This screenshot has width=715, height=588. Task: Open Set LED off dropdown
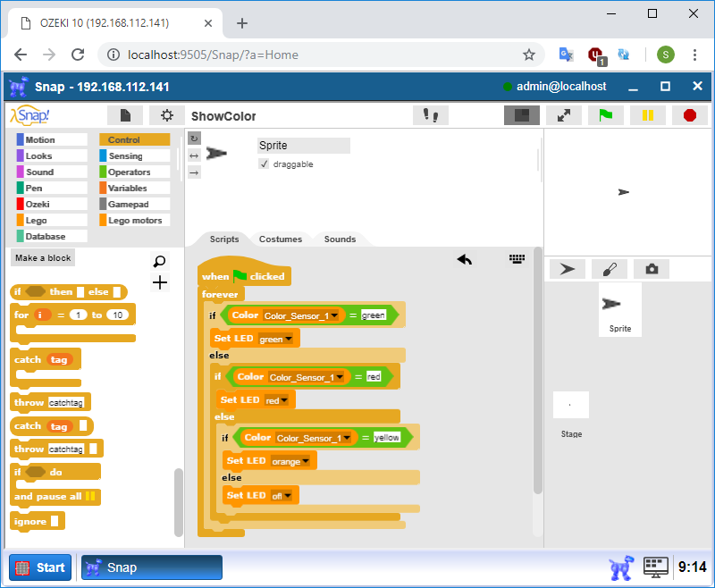pyautogui.click(x=287, y=495)
